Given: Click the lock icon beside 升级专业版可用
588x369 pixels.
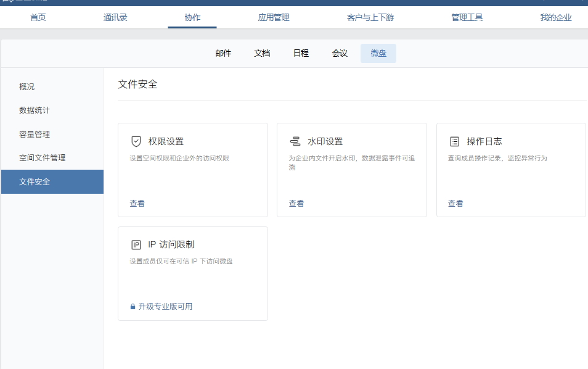Looking at the screenshot, I should click(x=132, y=306).
